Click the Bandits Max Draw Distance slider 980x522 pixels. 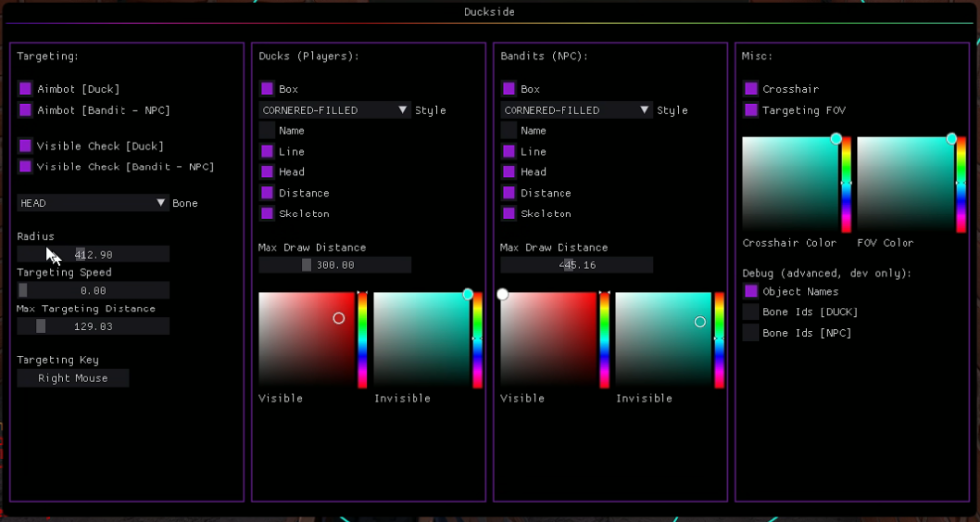coord(576,265)
